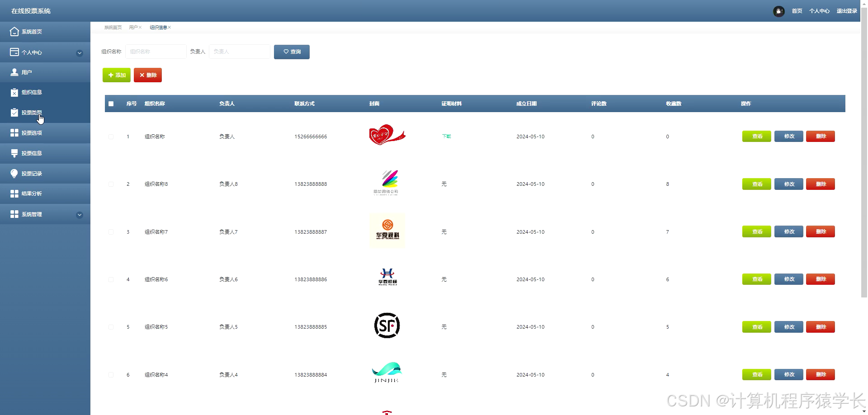
Task: Focus the 负责人 search input
Action: [x=240, y=52]
